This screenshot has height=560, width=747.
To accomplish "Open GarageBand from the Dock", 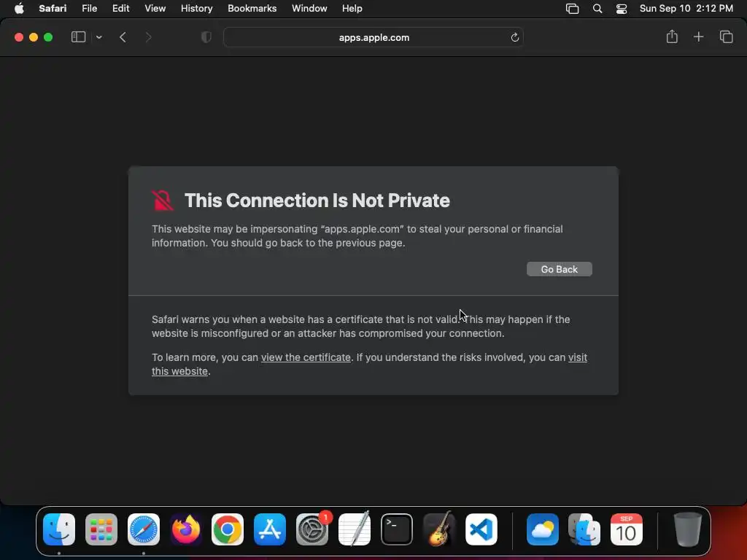I will point(438,529).
